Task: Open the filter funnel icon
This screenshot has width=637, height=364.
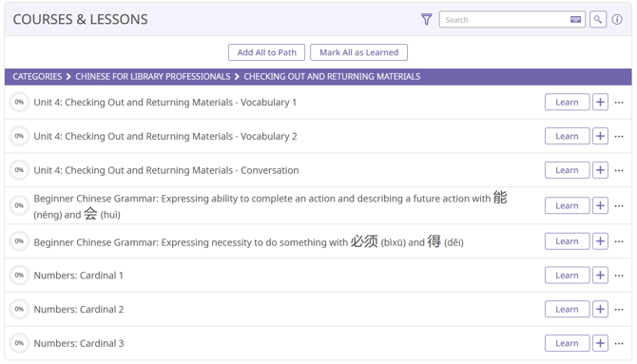Action: tap(426, 19)
